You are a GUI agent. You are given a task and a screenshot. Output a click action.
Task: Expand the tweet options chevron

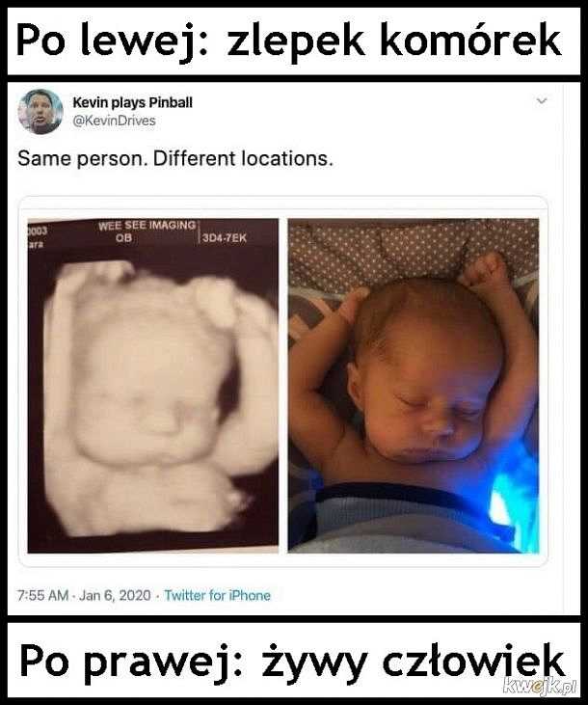pos(542,100)
